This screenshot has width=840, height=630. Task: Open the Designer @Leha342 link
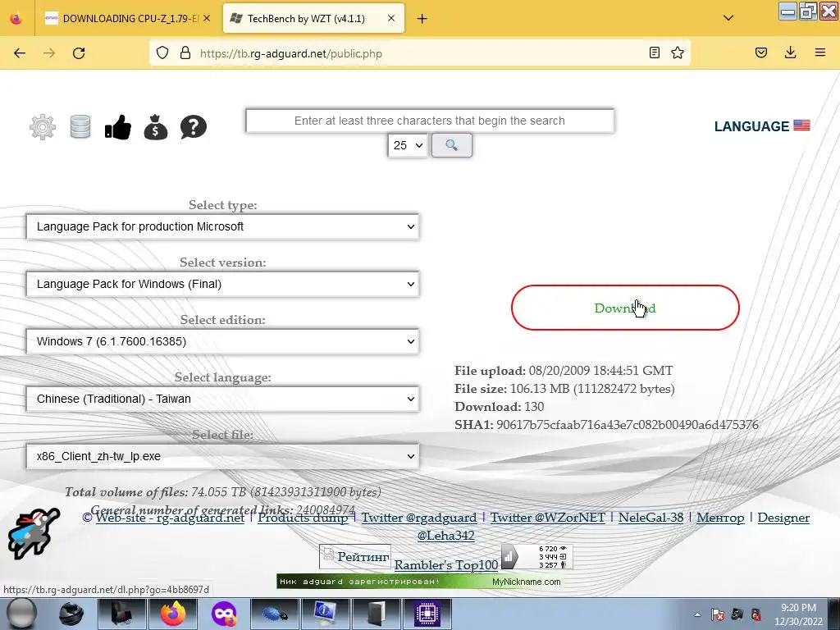783,518
